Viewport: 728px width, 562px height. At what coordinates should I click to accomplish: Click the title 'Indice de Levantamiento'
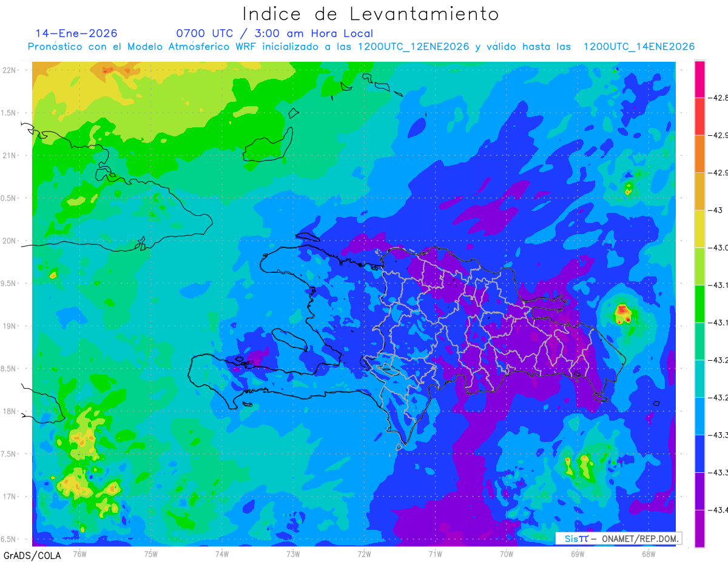(x=371, y=13)
